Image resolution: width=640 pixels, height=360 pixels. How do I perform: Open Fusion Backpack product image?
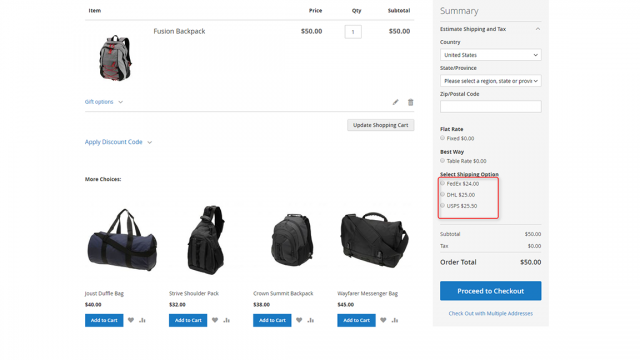(116, 58)
